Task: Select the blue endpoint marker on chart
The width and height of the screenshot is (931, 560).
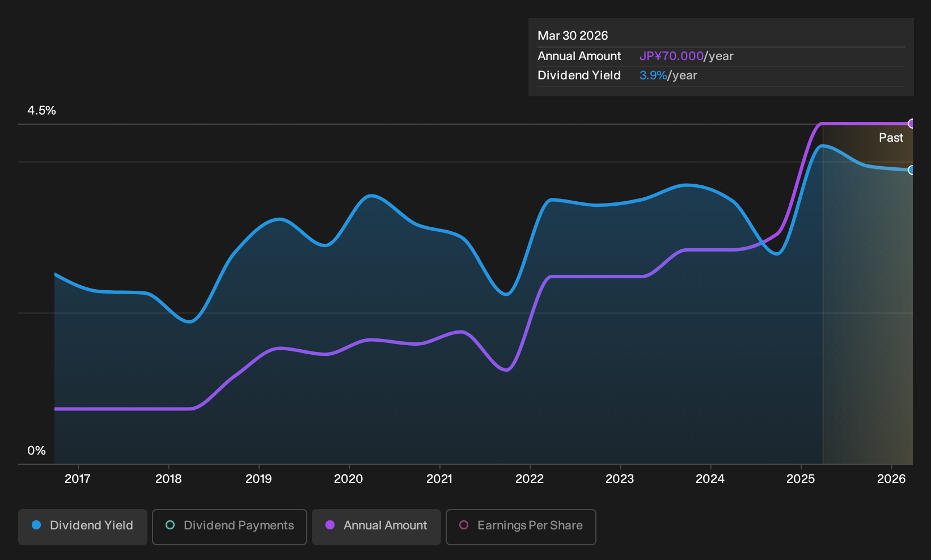Action: pyautogui.click(x=911, y=170)
